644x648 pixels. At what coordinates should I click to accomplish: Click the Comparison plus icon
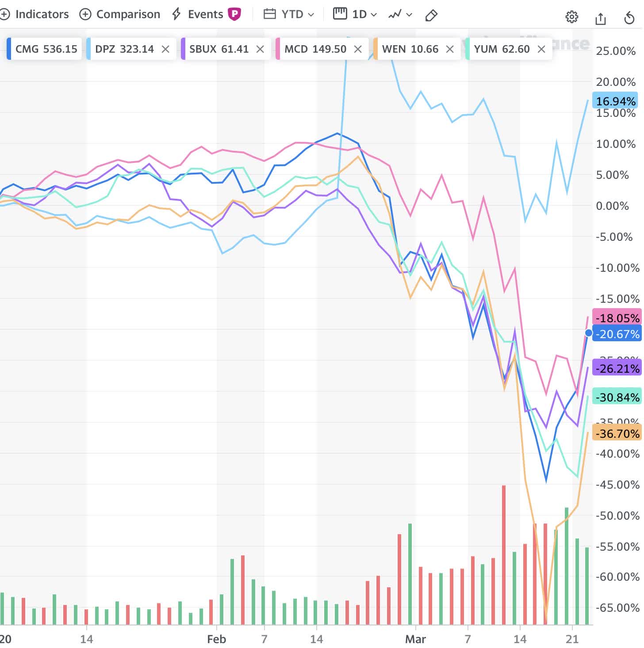point(84,14)
